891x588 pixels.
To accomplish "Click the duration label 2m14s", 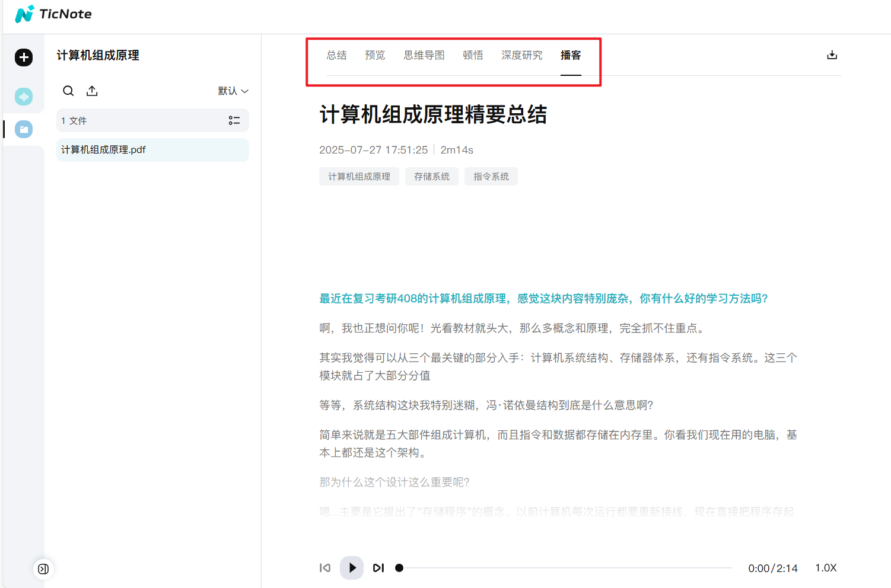I will click(457, 150).
